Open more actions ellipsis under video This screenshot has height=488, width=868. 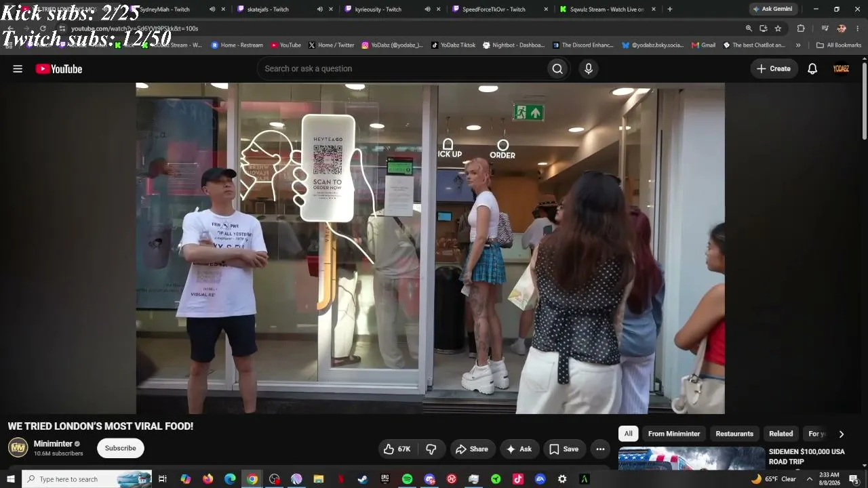pos(600,449)
